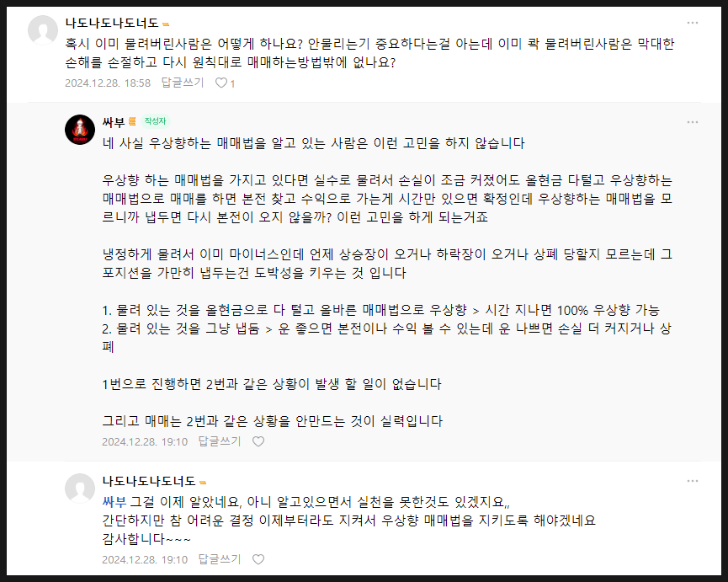728x582 pixels.
Task: Click level badge icon beside 싸부 name
Action: pos(132,121)
